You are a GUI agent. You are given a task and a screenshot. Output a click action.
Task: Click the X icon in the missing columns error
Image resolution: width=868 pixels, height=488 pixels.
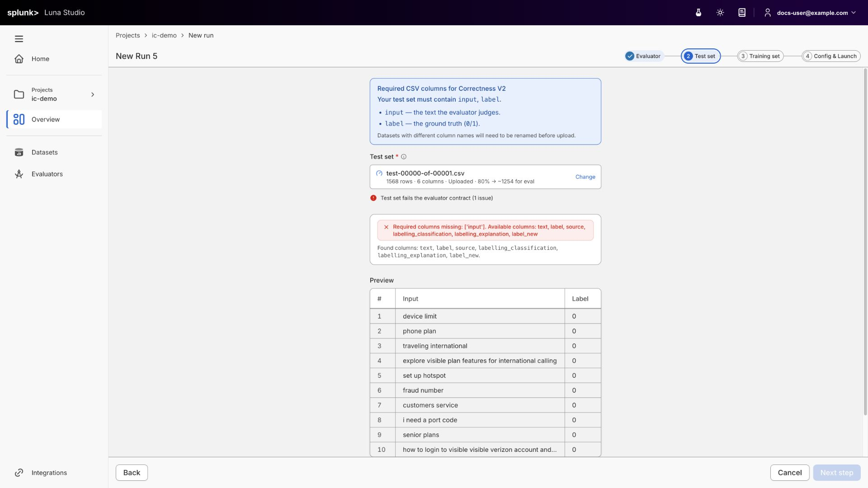pos(386,227)
